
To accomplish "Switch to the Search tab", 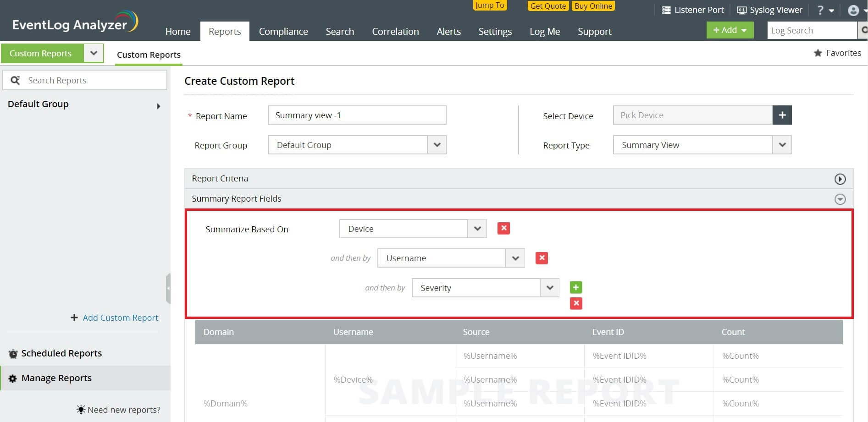I will [340, 31].
